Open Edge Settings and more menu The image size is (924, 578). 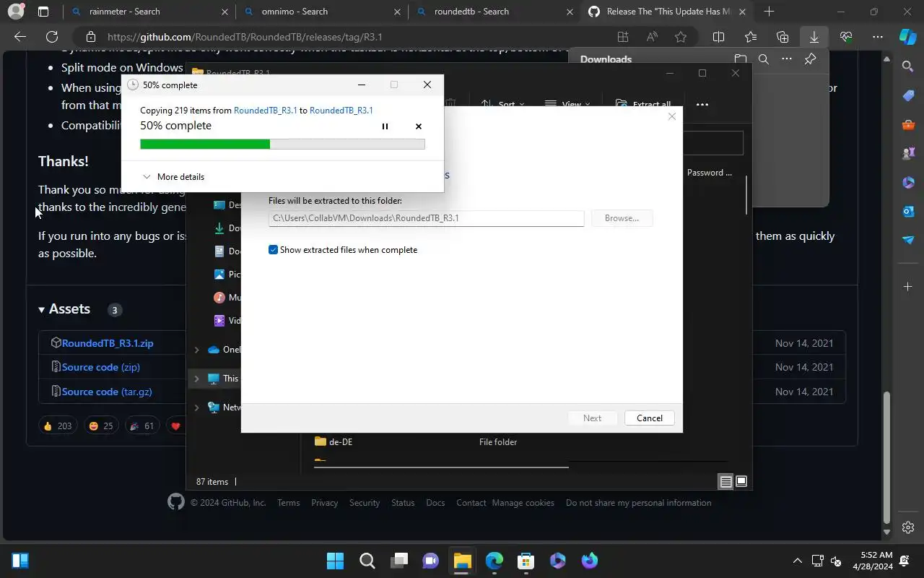click(x=878, y=37)
